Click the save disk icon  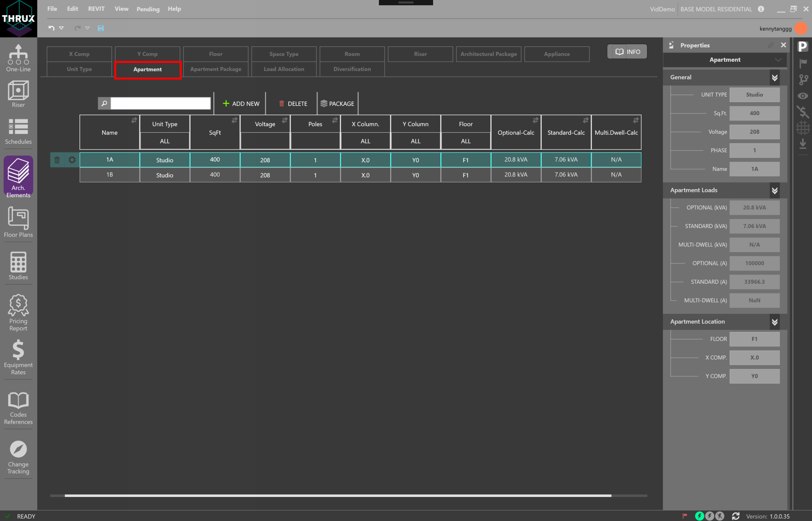[101, 28]
